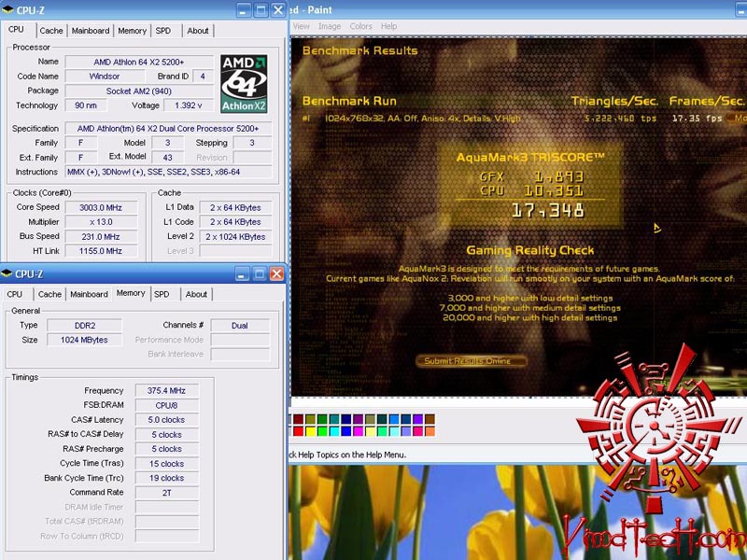The width and height of the screenshot is (747, 560).
Task: Pick dark green swatch in Paint palette
Action: click(x=322, y=419)
